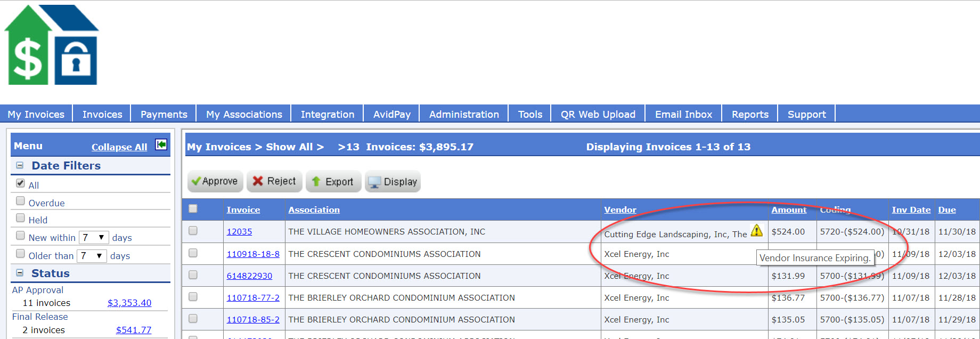Open the New within days dropdown
Viewport: 980px width, 339px height.
click(94, 237)
